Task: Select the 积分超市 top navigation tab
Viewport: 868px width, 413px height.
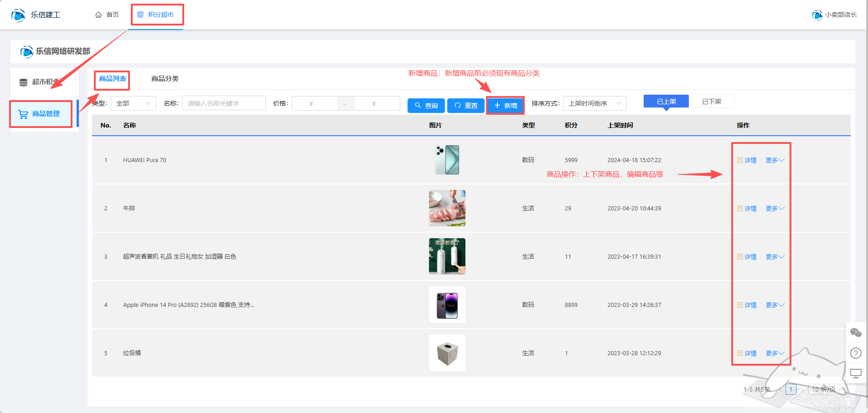Action: click(x=156, y=15)
